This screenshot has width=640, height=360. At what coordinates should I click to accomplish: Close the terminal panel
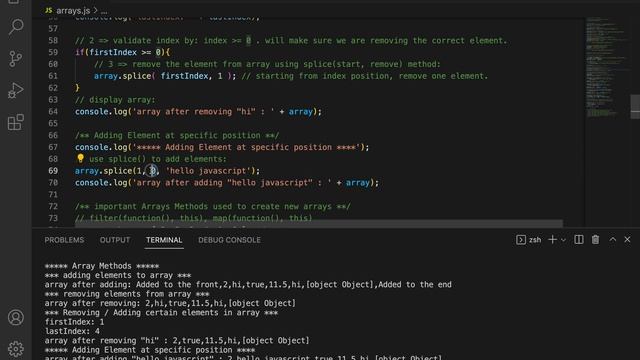coord(627,240)
